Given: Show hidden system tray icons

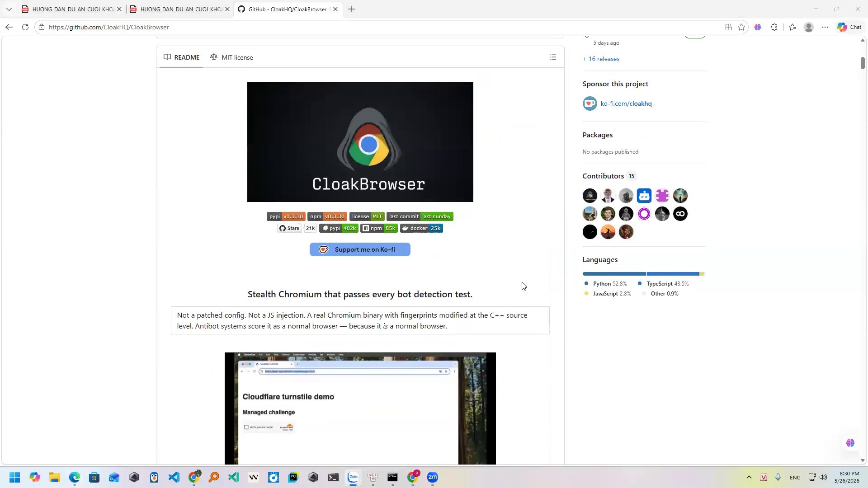Looking at the screenshot, I should pyautogui.click(x=749, y=477).
